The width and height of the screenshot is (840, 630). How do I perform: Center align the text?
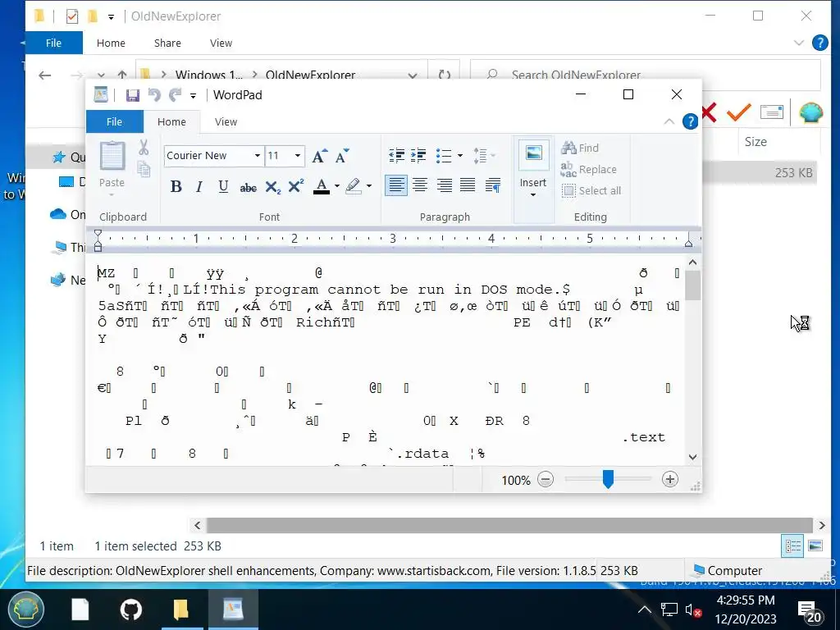[x=420, y=185]
